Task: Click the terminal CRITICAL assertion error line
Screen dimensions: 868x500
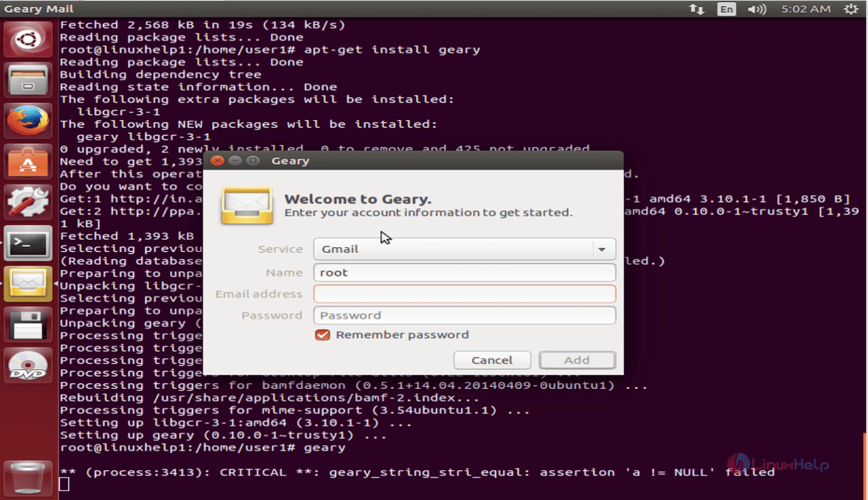Action: tap(417, 472)
